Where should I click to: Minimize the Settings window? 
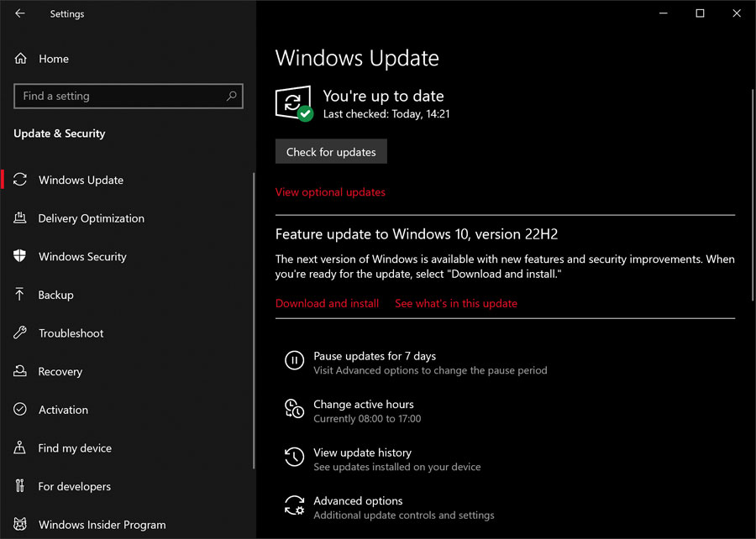664,13
